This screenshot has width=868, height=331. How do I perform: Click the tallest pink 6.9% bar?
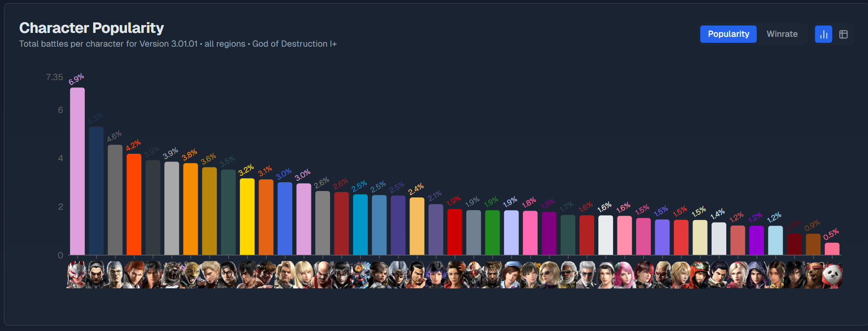pos(77,171)
